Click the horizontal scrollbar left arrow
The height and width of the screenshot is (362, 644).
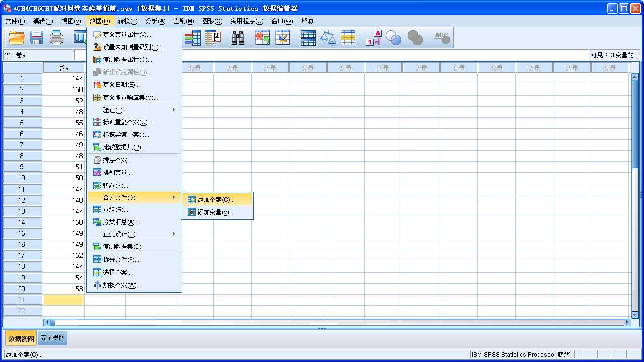47,322
